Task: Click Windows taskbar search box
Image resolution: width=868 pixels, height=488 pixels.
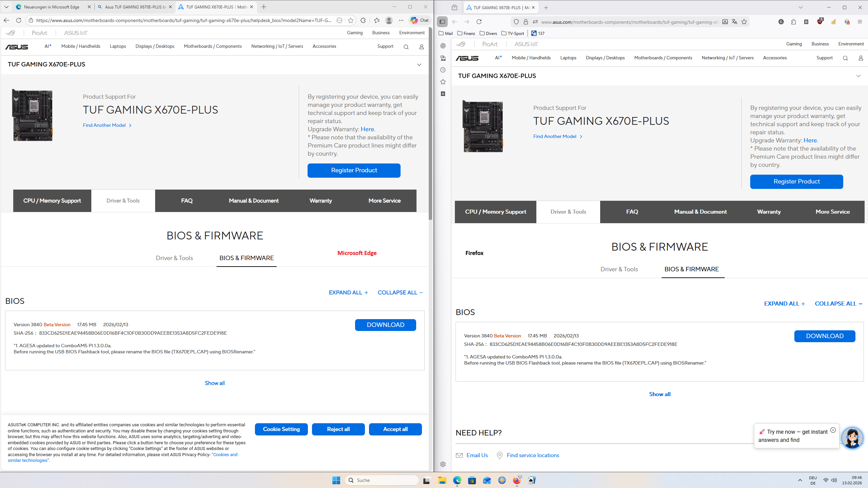Action: 382,480
